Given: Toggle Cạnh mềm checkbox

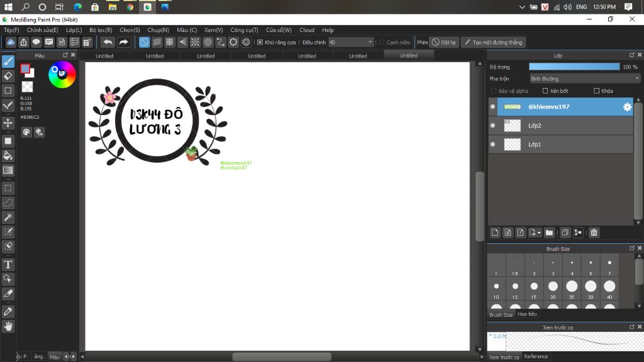Looking at the screenshot, I should pyautogui.click(x=382, y=42).
